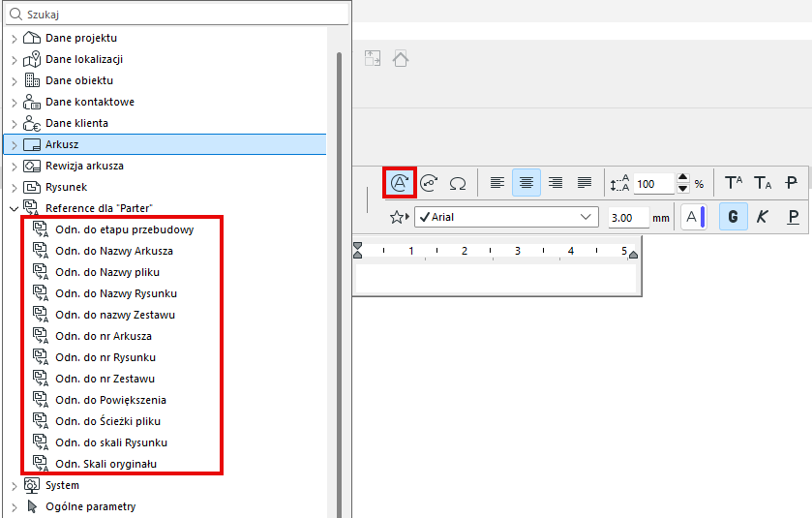Open the Insert Symbol omega icon
Image resolution: width=812 pixels, height=518 pixels.
(458, 183)
